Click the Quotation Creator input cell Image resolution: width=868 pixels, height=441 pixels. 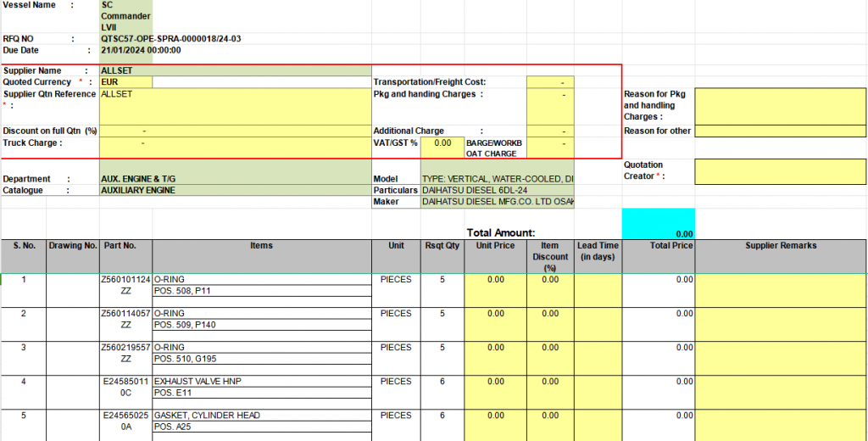click(x=780, y=170)
